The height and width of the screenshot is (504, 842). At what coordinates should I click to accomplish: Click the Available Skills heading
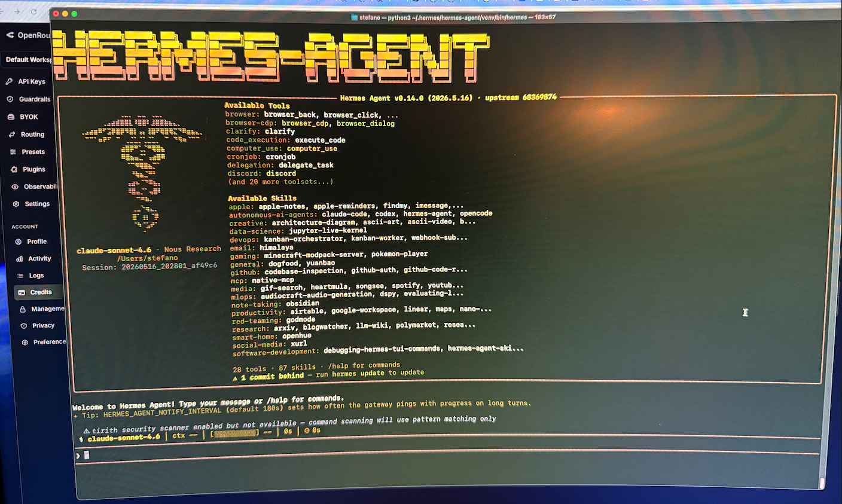point(262,198)
